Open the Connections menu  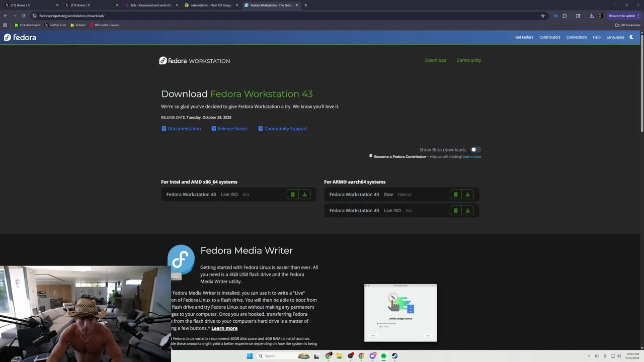pyautogui.click(x=576, y=37)
